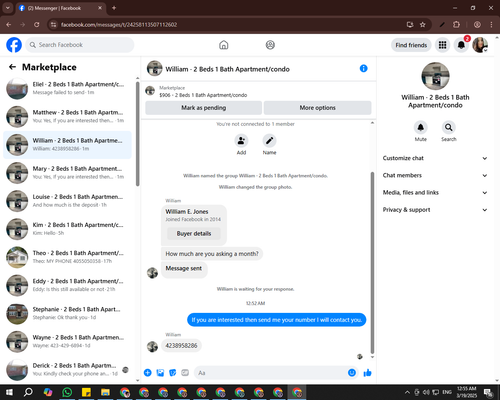This screenshot has width=500, height=400.
Task: Open Windows taskbar search
Action: (28, 392)
